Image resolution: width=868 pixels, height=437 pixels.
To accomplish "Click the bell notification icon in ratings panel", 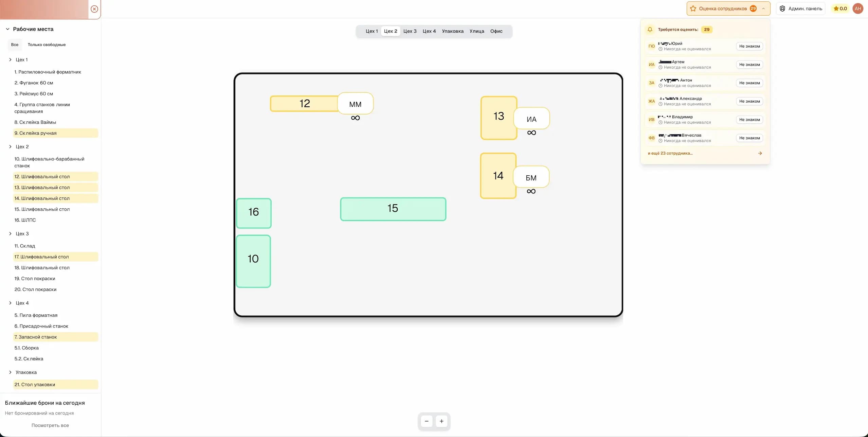I will (x=650, y=30).
